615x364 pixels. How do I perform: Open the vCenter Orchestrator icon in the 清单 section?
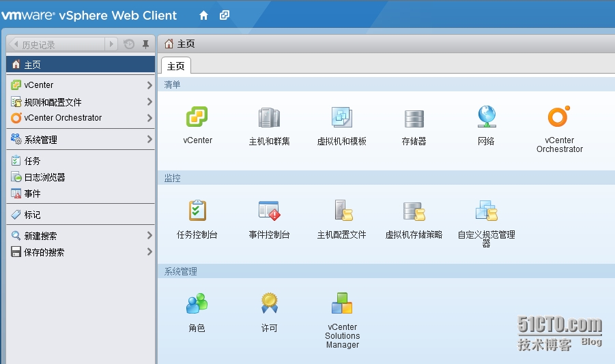click(559, 117)
